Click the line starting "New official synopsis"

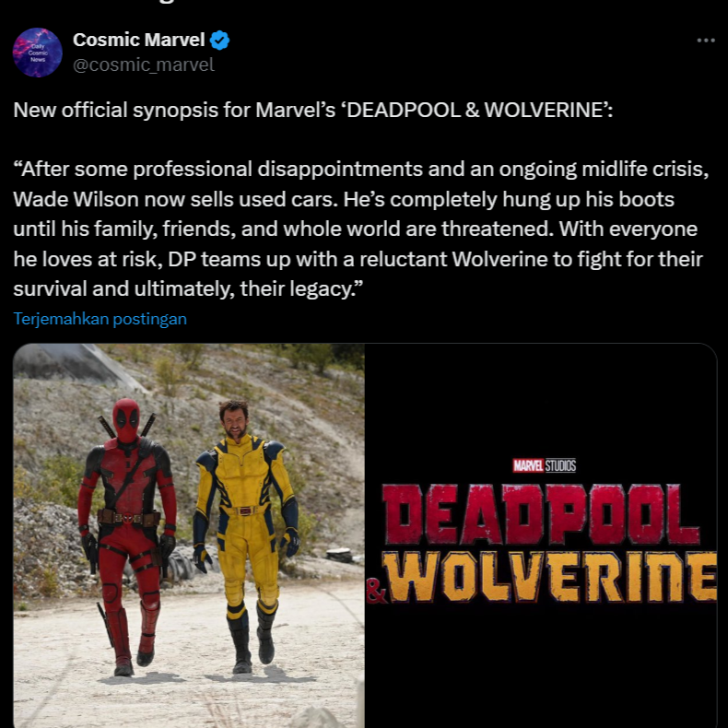pos(313,111)
